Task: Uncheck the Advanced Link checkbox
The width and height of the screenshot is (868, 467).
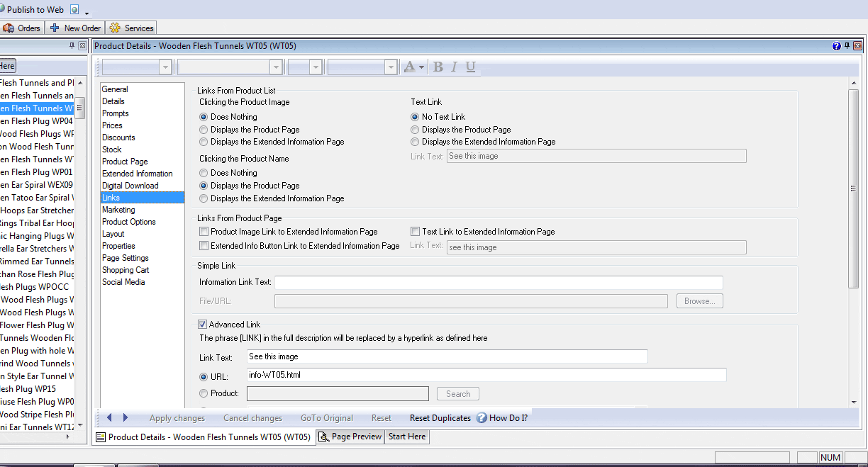Action: tap(202, 325)
